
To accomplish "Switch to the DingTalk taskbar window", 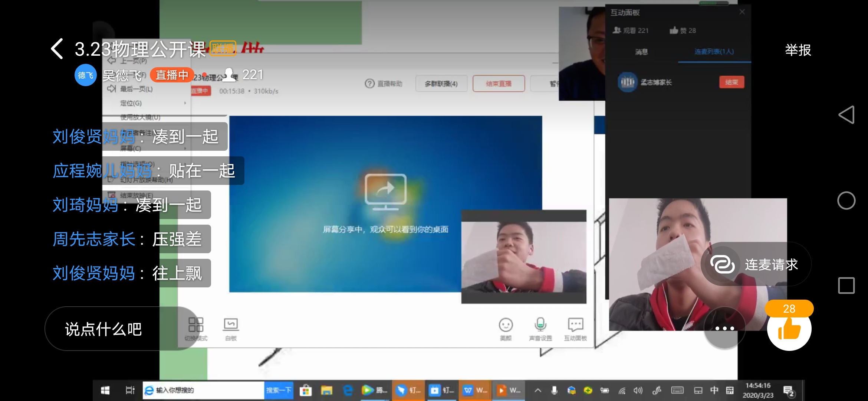I will point(408,390).
